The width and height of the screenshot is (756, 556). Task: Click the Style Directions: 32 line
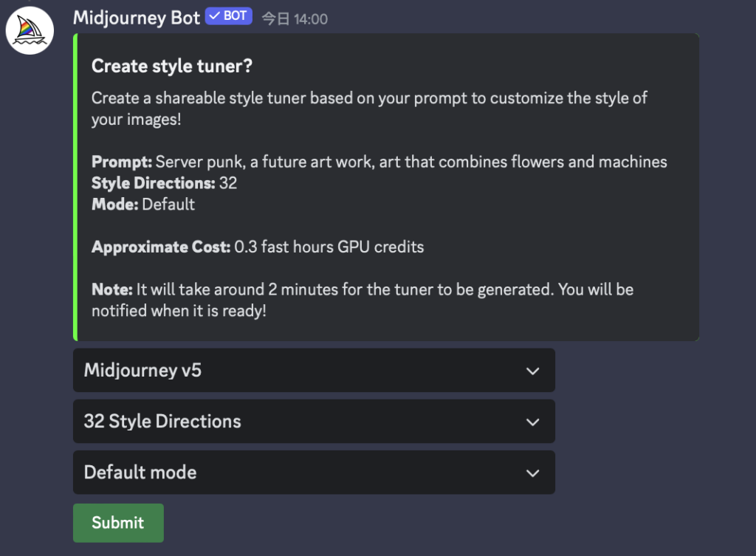[x=164, y=183]
